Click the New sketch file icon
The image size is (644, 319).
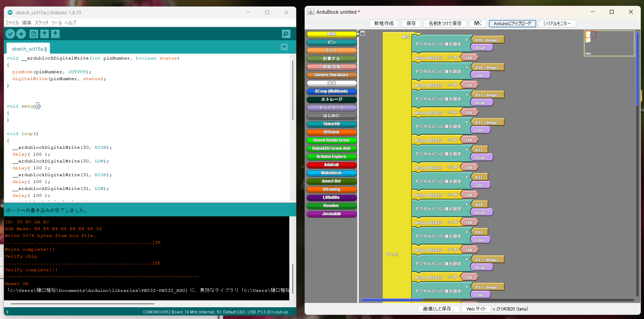click(34, 34)
